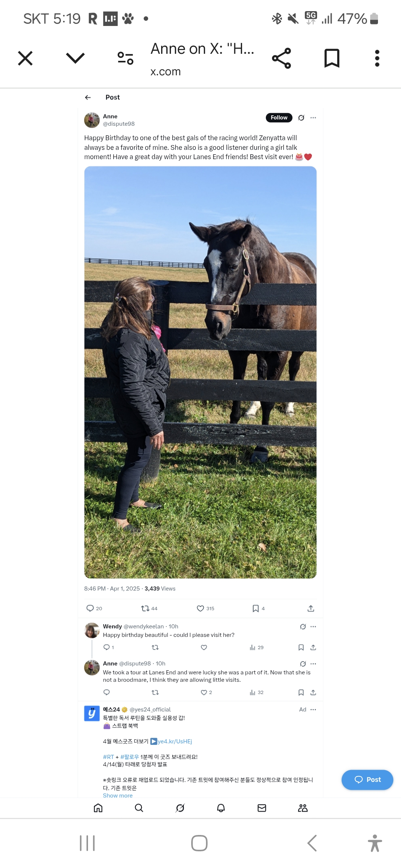Share Anne's post via upload icon

tap(311, 608)
